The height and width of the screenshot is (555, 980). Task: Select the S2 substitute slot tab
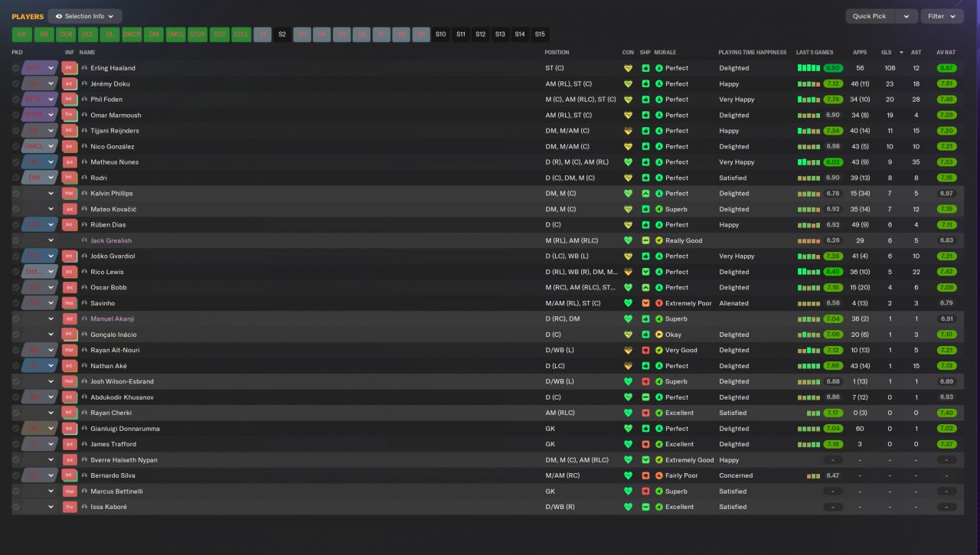coord(282,34)
